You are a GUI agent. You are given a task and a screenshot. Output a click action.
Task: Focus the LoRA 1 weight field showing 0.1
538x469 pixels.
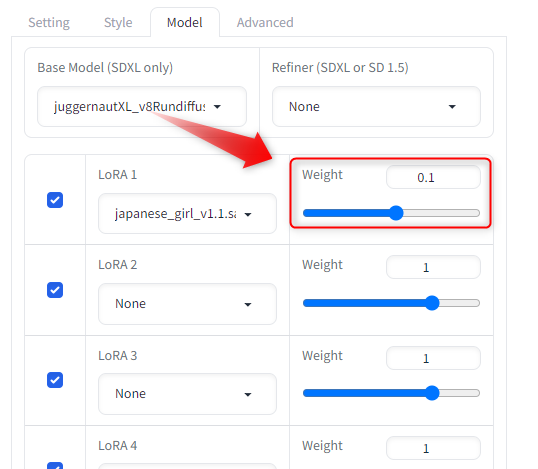coord(433,177)
